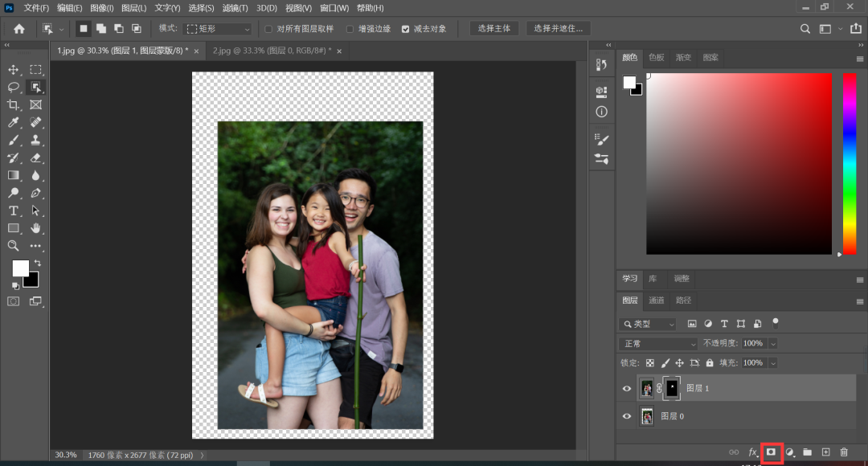Click the 选择并遮住... button
This screenshot has height=466, width=868.
pos(558,29)
